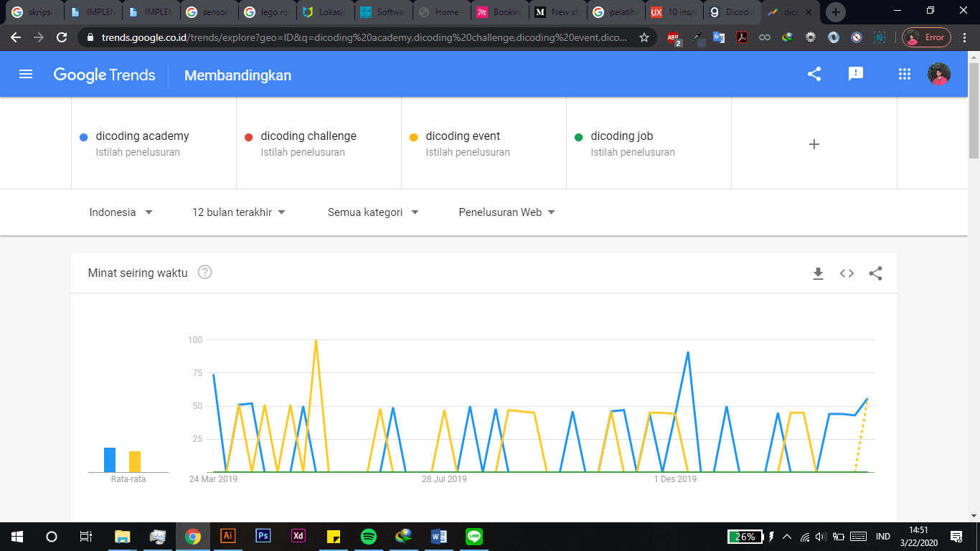The width and height of the screenshot is (980, 551).
Task: Get embed code for Minat seiring waktu chart
Action: (847, 273)
